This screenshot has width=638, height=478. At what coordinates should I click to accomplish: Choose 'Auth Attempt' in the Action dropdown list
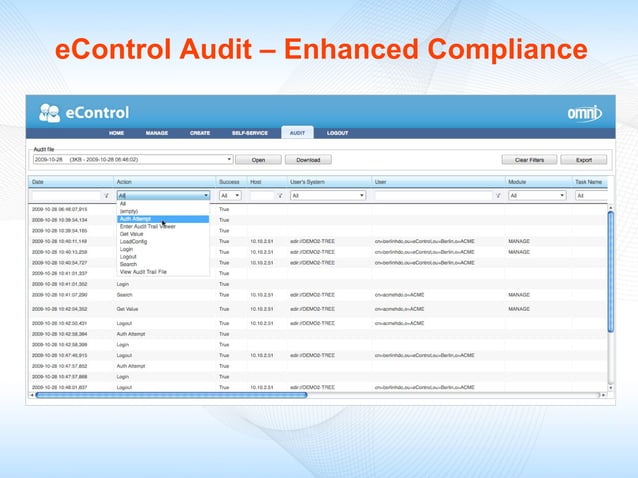pyautogui.click(x=163, y=219)
